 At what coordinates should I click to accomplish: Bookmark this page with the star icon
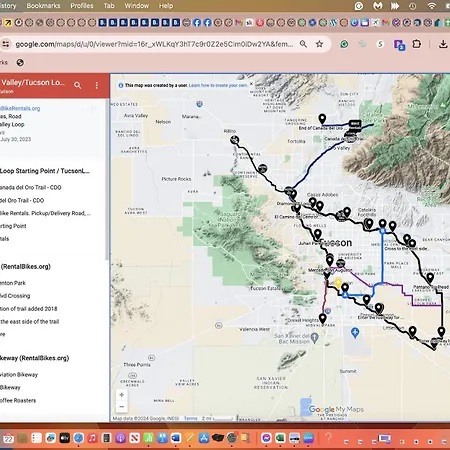(319, 44)
